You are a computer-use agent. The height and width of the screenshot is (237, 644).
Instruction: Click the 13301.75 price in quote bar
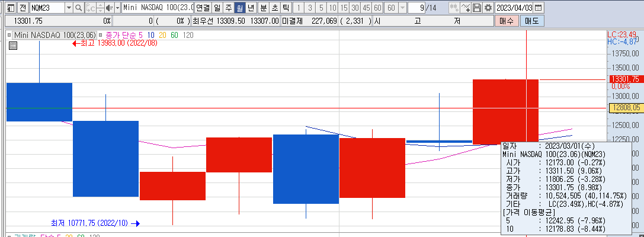tap(28, 21)
